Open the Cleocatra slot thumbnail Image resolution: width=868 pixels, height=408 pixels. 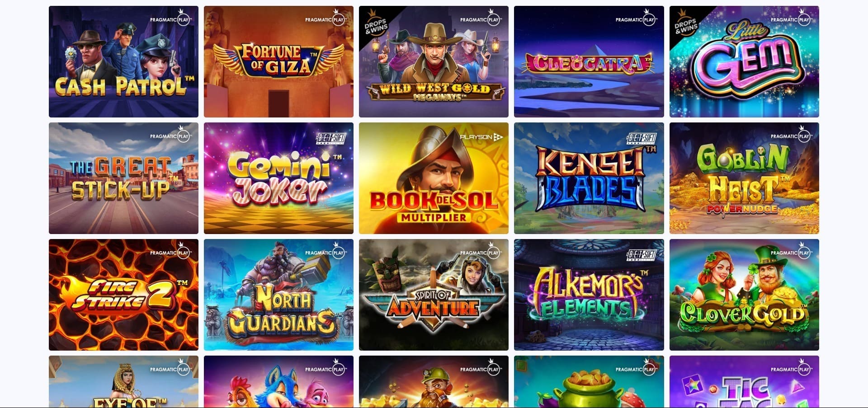(x=589, y=61)
